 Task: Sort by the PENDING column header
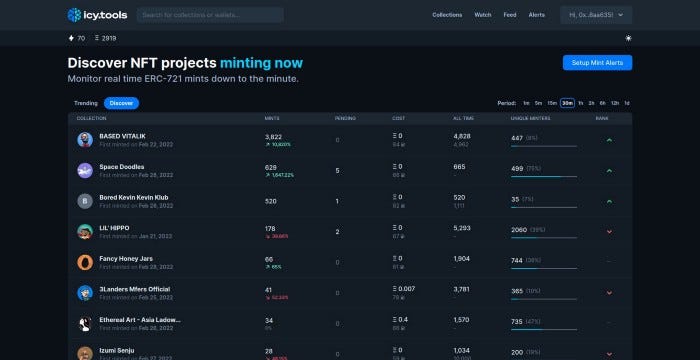(345, 118)
